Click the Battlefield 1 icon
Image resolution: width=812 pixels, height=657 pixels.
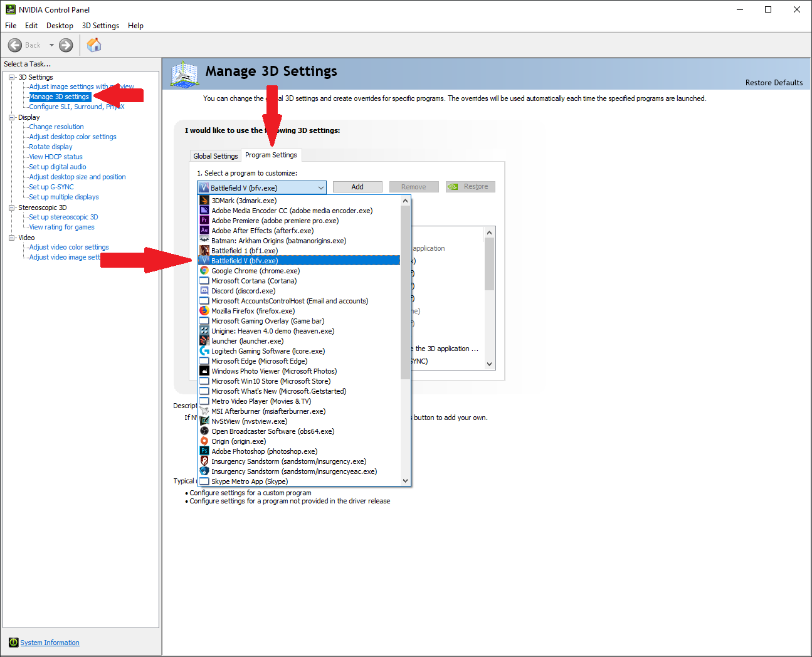204,251
